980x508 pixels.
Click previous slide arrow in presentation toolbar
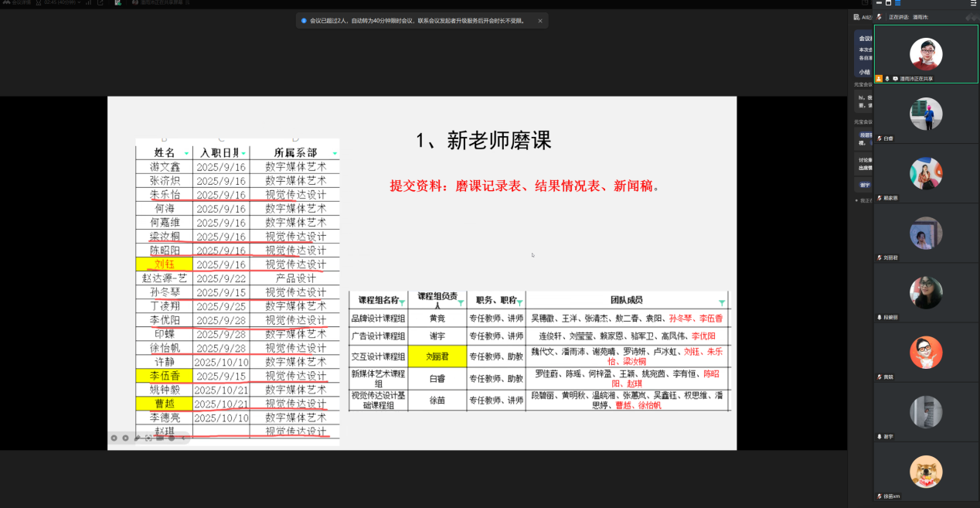[114, 438]
